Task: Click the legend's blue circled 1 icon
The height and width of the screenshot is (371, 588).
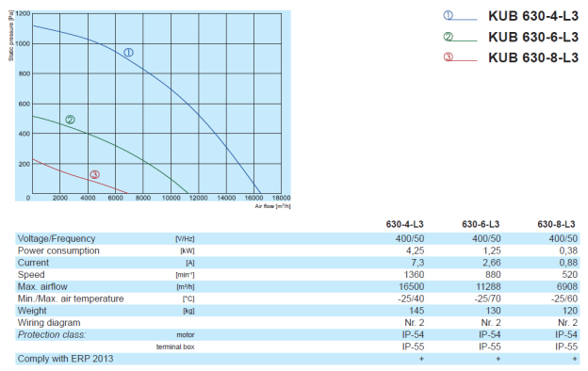Action: (449, 15)
